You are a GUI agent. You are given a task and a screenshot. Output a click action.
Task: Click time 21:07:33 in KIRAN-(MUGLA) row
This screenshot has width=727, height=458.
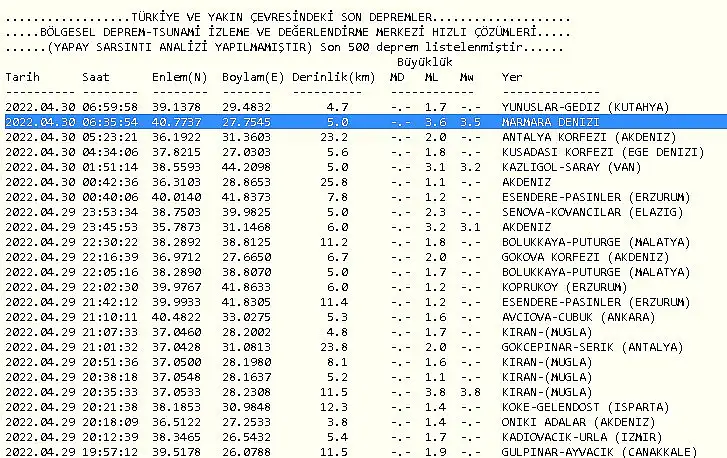click(110, 332)
